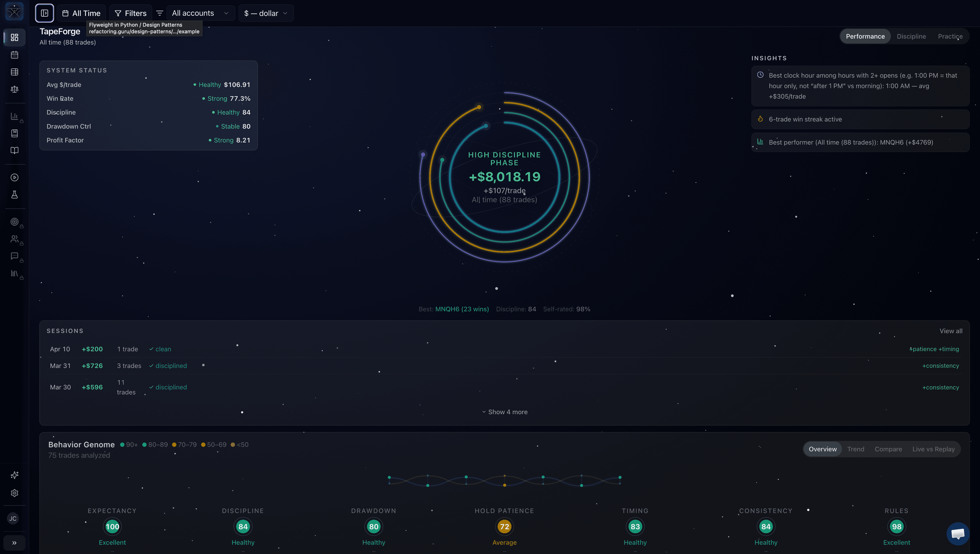980x554 pixels.
Task: Open the flask lab icon
Action: (15, 195)
